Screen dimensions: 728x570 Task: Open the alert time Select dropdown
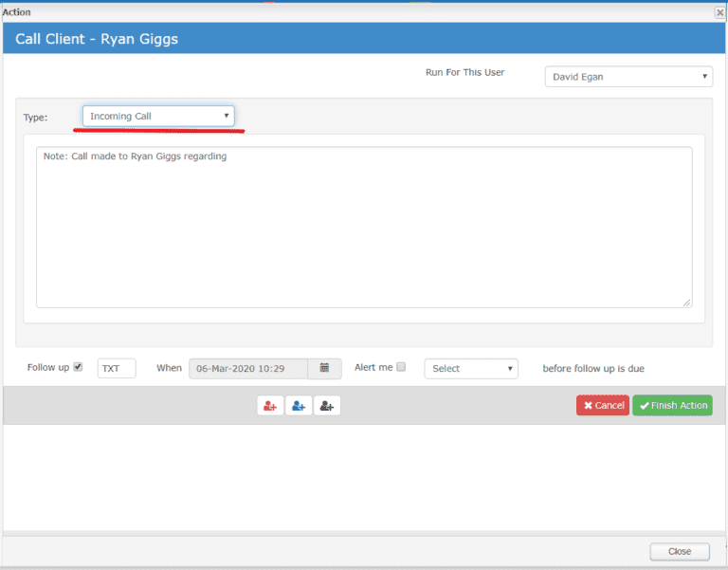pos(470,368)
